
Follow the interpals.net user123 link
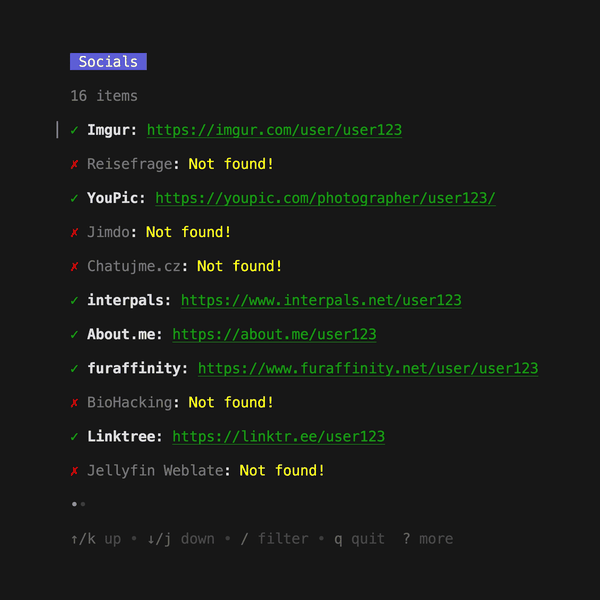pyautogui.click(x=321, y=300)
